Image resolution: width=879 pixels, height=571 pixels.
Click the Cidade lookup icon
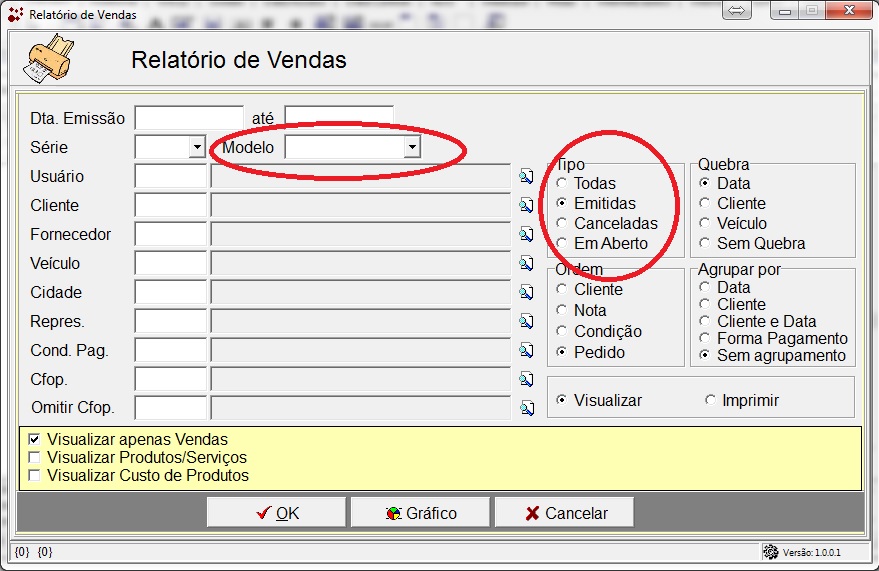click(526, 293)
